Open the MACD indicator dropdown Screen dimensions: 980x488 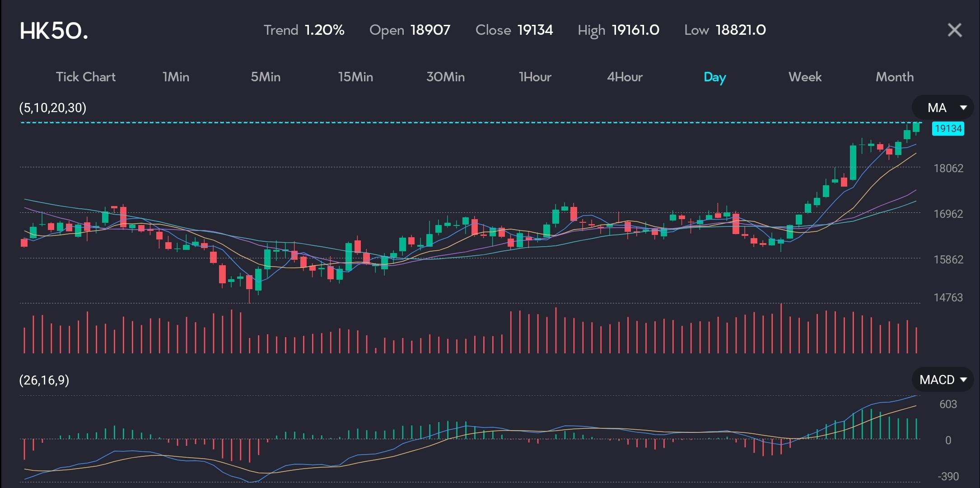tap(937, 380)
